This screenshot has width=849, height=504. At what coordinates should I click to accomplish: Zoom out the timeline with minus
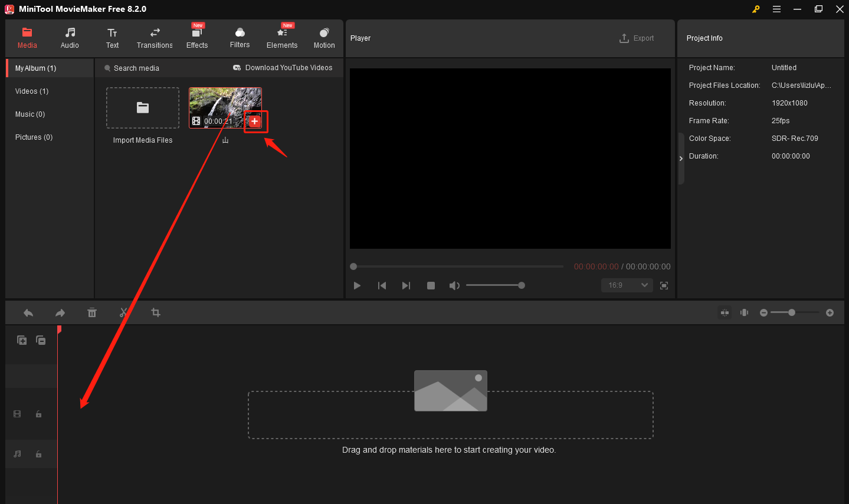click(x=764, y=312)
